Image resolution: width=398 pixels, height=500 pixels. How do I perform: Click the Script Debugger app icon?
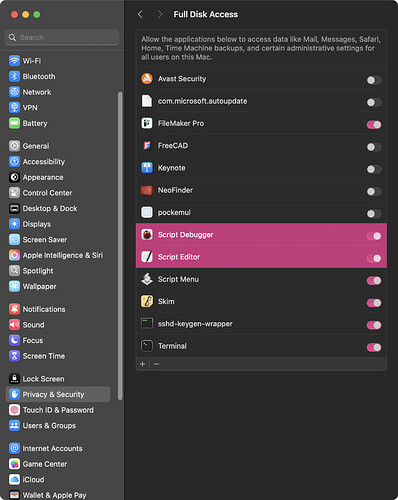147,235
